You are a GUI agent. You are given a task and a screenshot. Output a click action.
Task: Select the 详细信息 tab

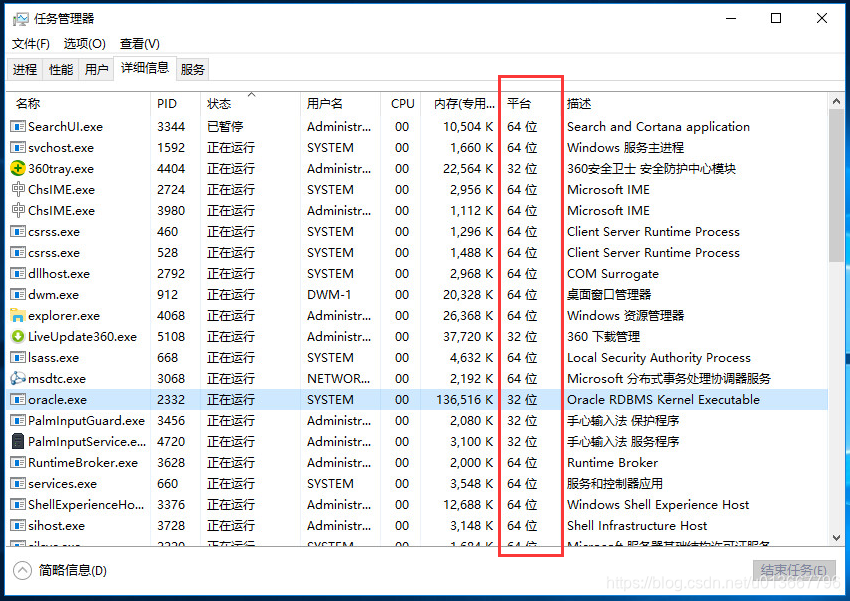145,68
